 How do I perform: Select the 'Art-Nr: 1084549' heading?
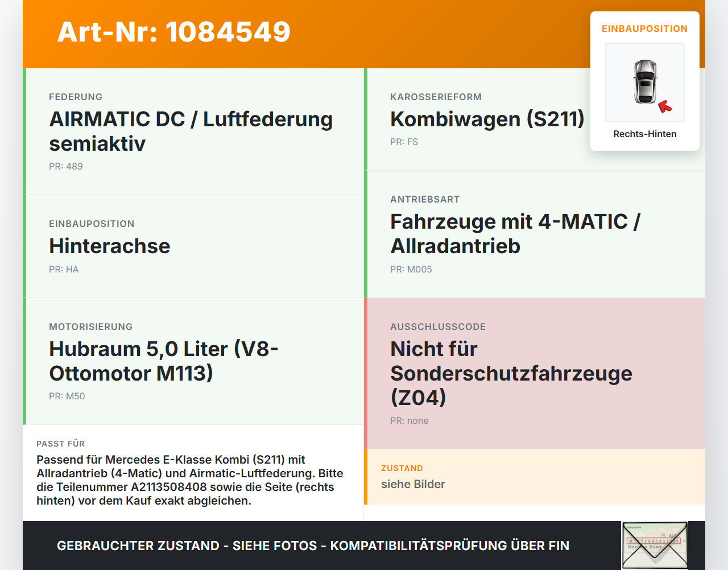pos(174,32)
